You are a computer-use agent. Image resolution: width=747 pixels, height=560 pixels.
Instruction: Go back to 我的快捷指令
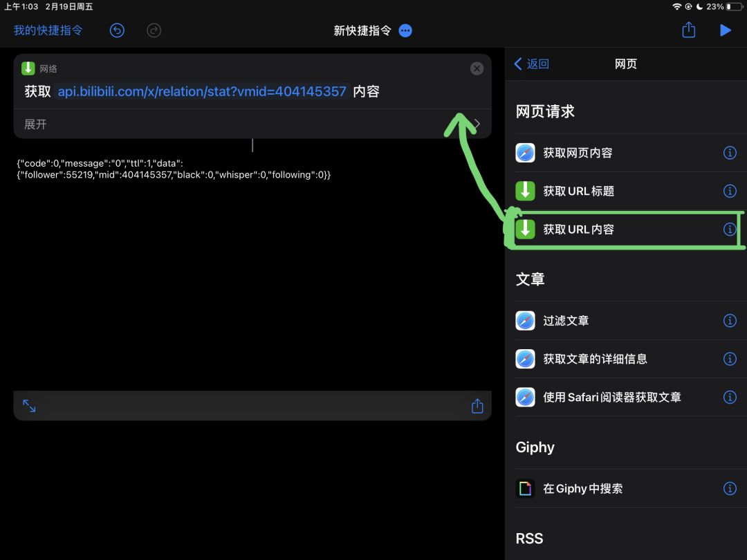point(48,30)
